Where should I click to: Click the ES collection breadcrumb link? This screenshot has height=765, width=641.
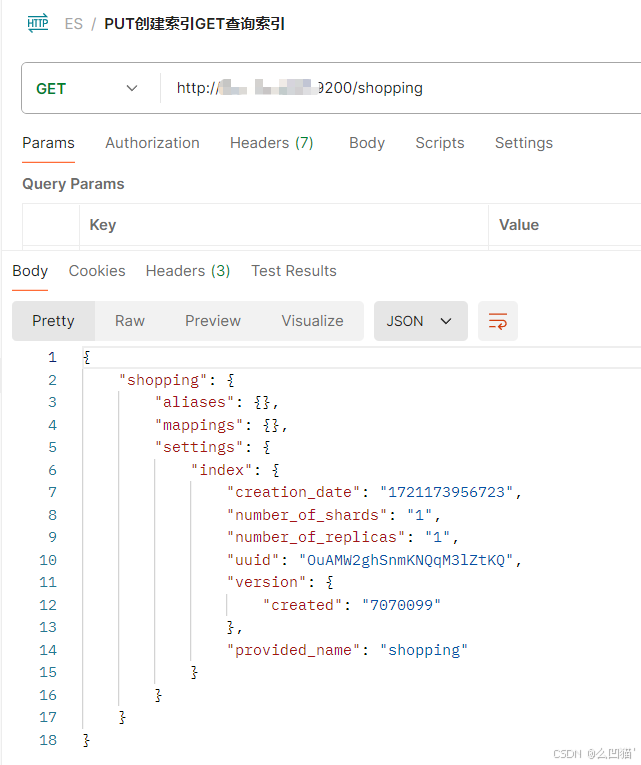coord(74,24)
